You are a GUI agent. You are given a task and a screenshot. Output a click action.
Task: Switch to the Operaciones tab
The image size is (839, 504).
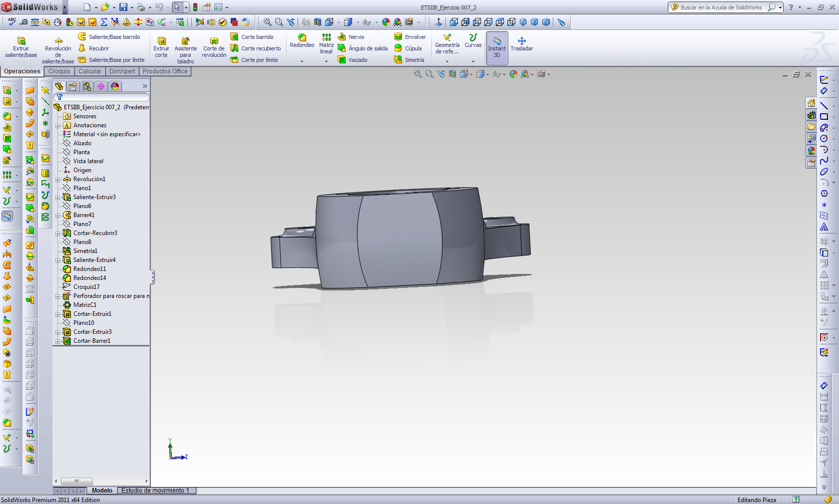point(22,71)
